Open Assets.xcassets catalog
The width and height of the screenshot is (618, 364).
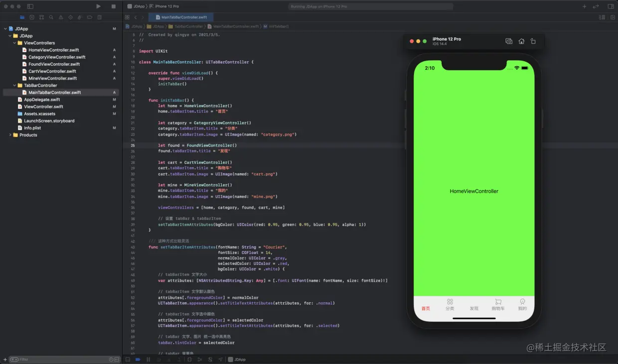[39, 114]
